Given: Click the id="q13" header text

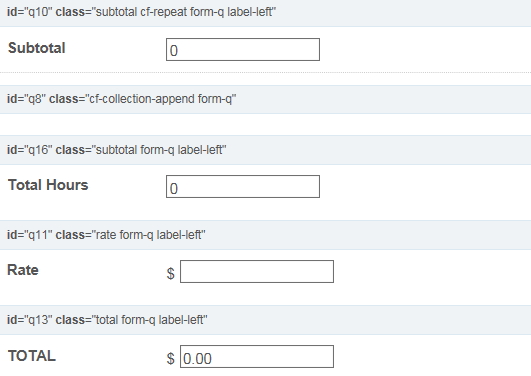Looking at the screenshot, I should point(30,320).
